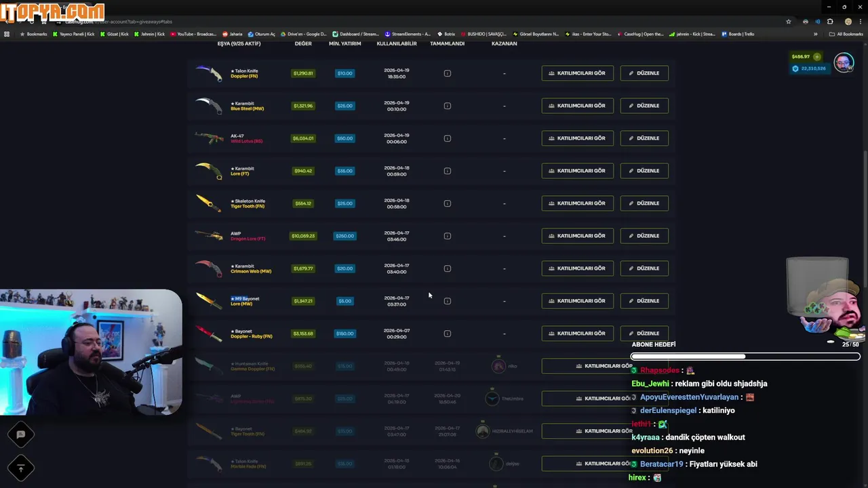Open info icon in M9 Bayonet Lore row

coord(447,301)
